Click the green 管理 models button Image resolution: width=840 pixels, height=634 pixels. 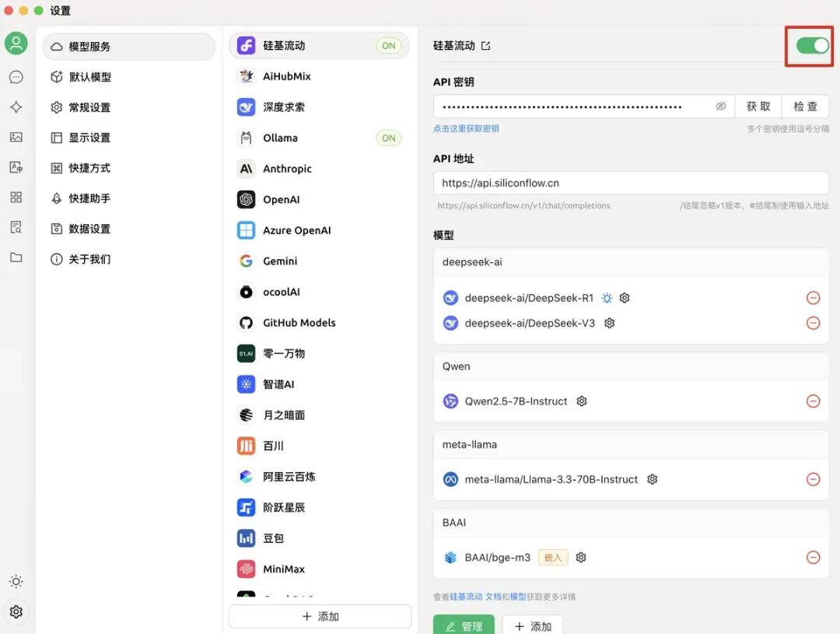point(464,626)
